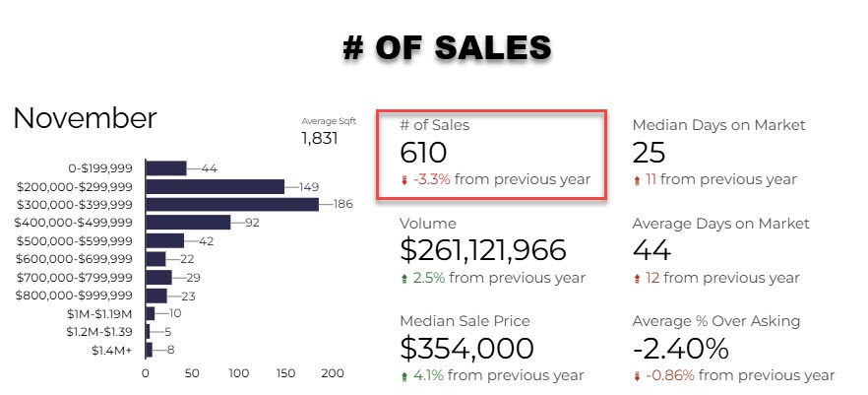Image resolution: width=868 pixels, height=395 pixels.
Task: Click the 610 sales count figure
Action: tap(423, 153)
